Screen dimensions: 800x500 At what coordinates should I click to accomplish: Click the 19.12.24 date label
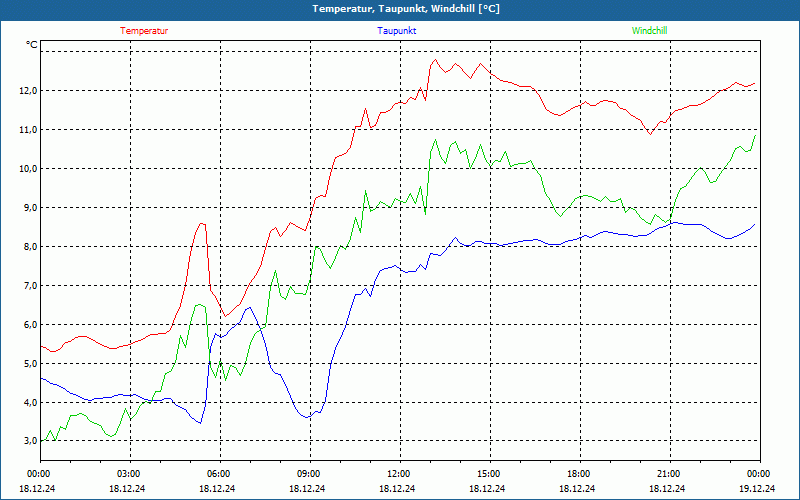(x=757, y=488)
